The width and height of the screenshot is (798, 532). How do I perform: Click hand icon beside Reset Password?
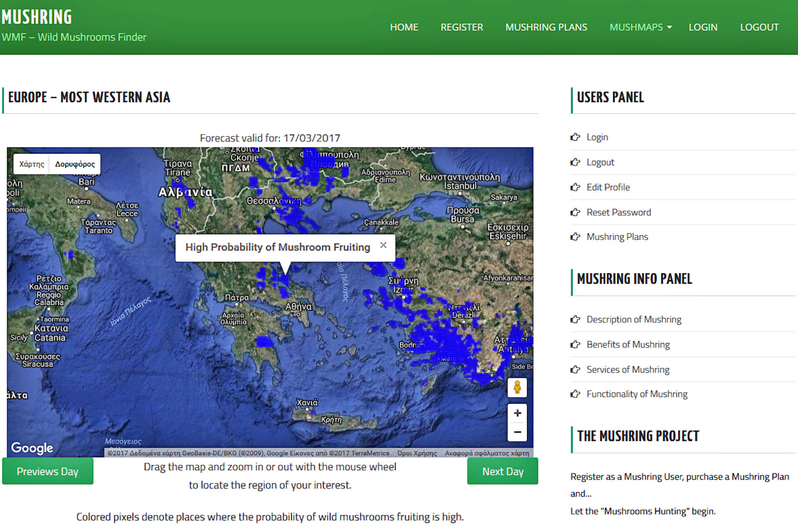575,212
